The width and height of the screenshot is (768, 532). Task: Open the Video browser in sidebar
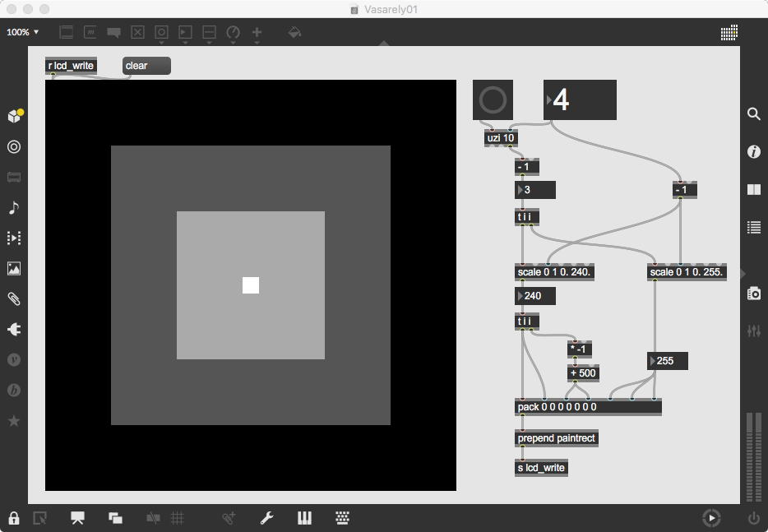tap(14, 238)
